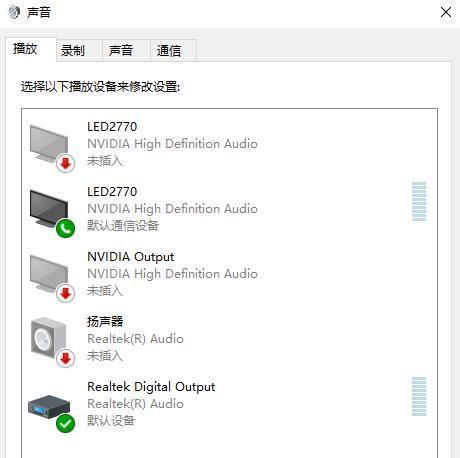Select the NVIDIA Output device name

tap(131, 257)
